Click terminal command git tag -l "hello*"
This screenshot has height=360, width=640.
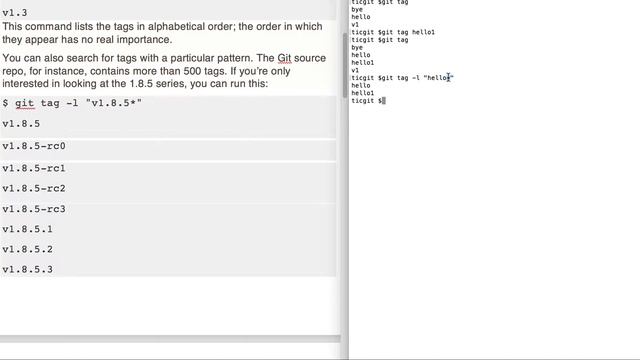click(x=416, y=78)
